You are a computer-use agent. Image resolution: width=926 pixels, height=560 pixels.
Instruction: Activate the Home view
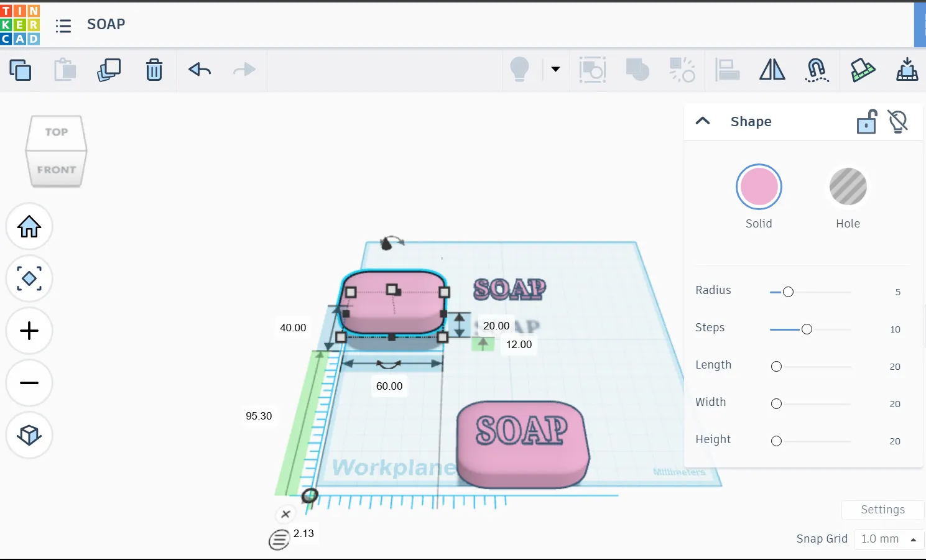[x=29, y=226]
